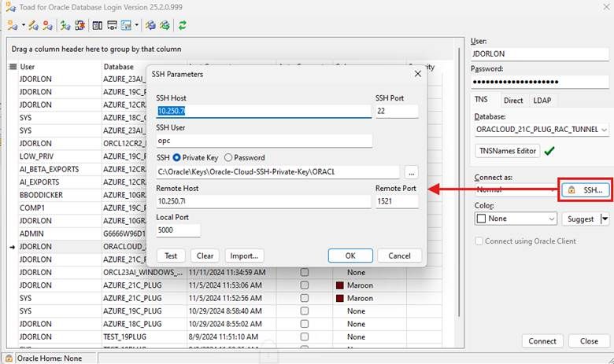The image size is (614, 364).
Task: Expand the Database combo box dropdown
Action: pyautogui.click(x=604, y=130)
